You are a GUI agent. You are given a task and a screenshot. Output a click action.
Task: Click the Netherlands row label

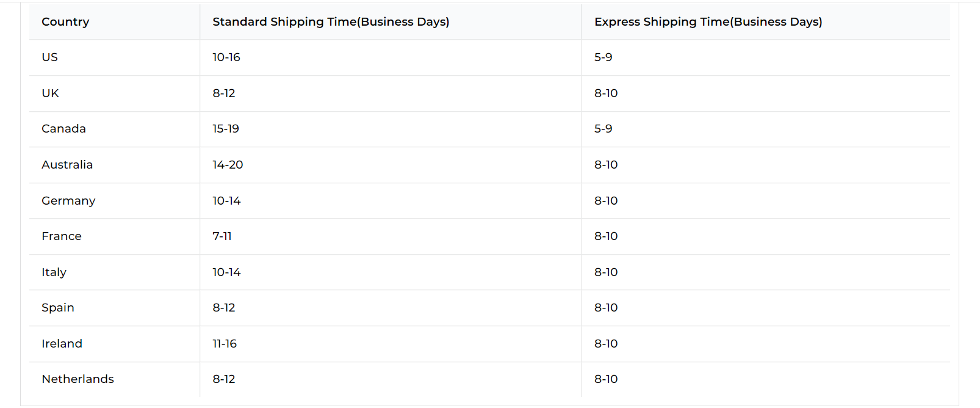point(77,379)
